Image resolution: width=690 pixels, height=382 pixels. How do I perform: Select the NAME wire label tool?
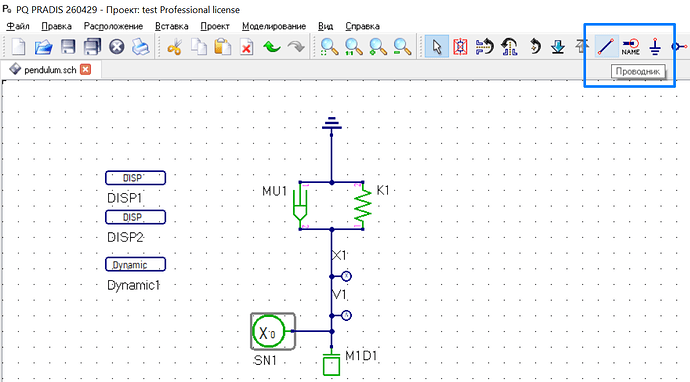631,46
